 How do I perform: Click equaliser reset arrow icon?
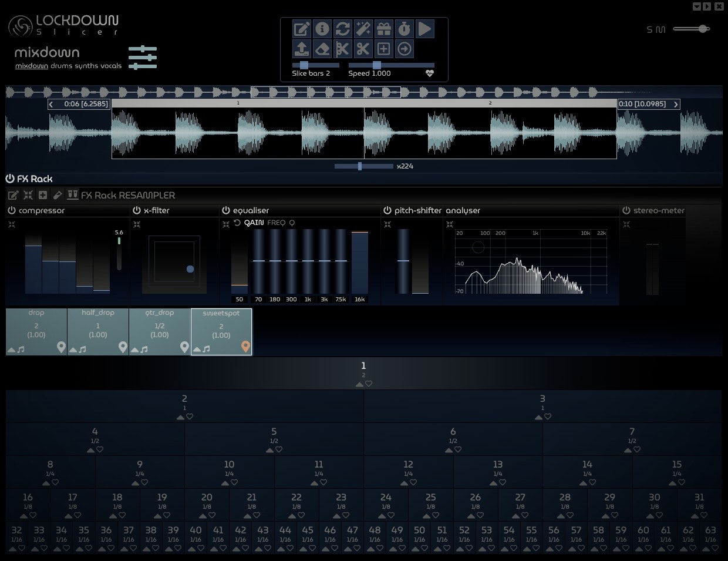pyautogui.click(x=237, y=223)
